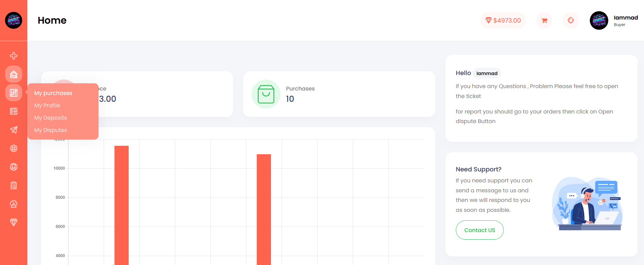
Task: Select the sliders icon in the sidebar
Action: [14, 93]
